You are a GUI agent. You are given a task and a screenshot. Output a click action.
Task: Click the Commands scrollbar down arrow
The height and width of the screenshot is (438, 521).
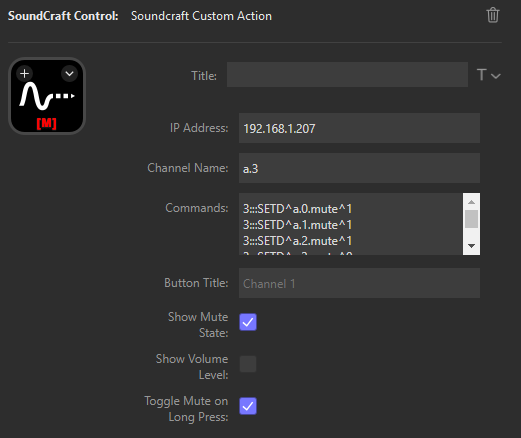pyautogui.click(x=471, y=246)
